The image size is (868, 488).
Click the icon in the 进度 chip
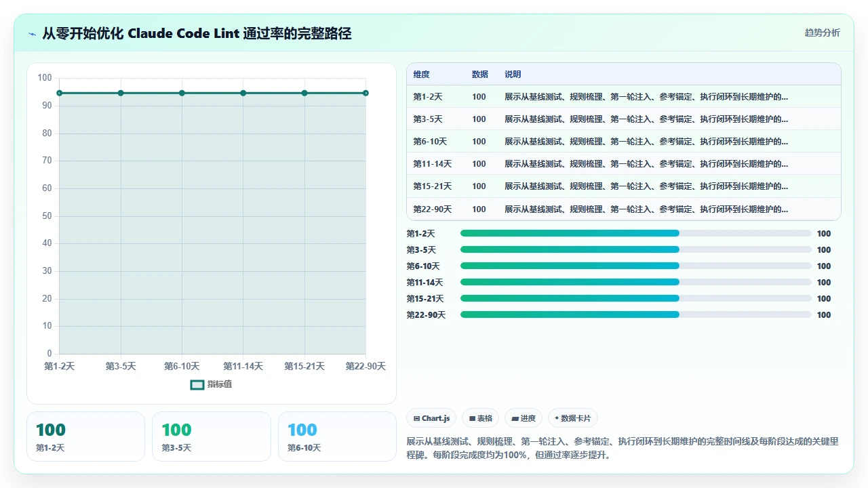515,419
